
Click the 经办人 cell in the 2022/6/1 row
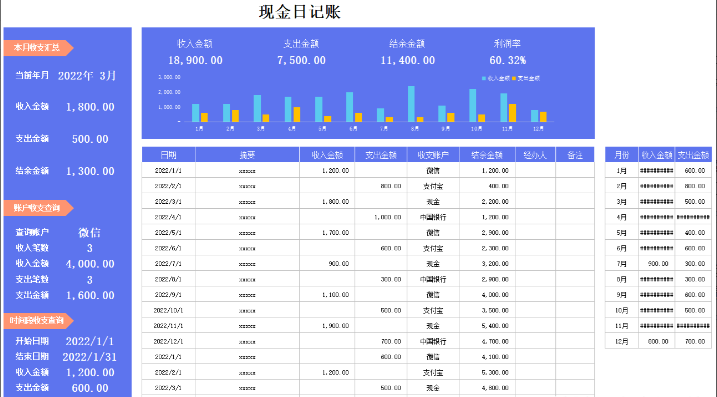[535, 248]
